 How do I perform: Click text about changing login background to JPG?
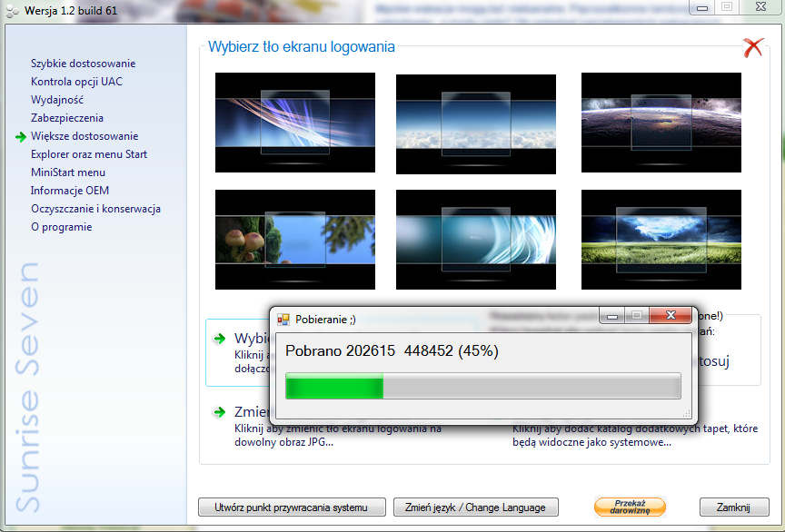(x=338, y=436)
